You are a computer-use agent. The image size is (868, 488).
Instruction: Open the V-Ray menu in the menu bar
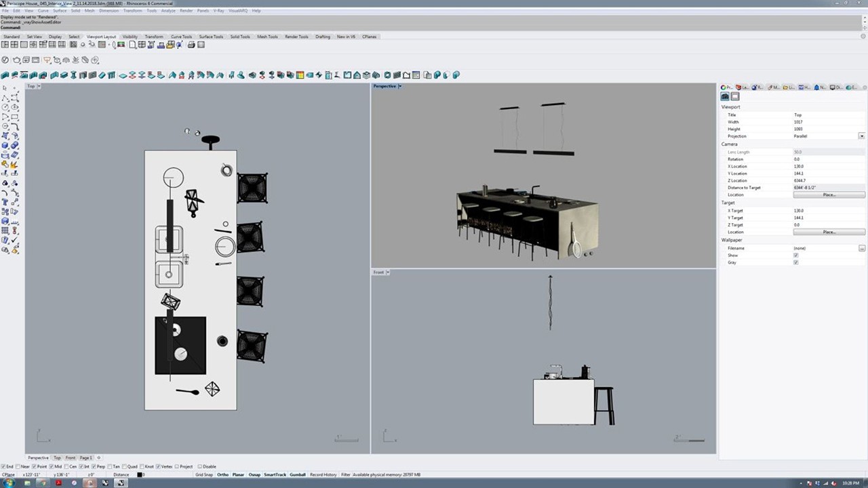pyautogui.click(x=218, y=11)
